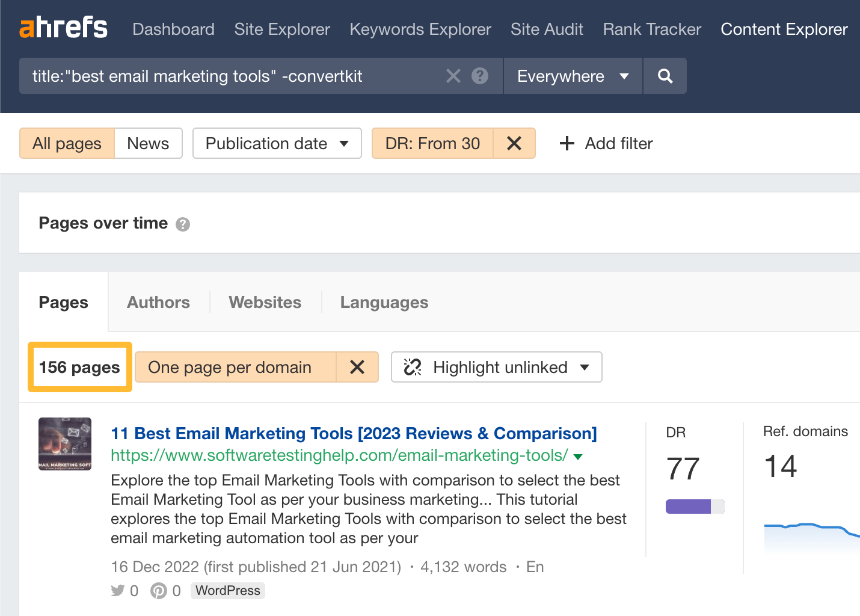Open the Everywhere scope dropdown
Screen dimensions: 860x616
(x=571, y=76)
